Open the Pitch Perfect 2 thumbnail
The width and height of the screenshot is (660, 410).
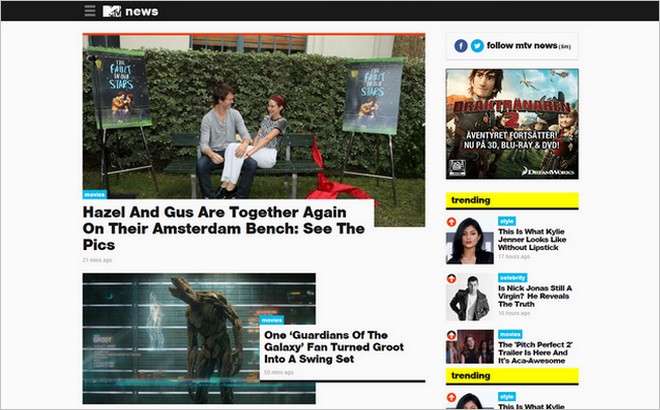[x=470, y=347]
